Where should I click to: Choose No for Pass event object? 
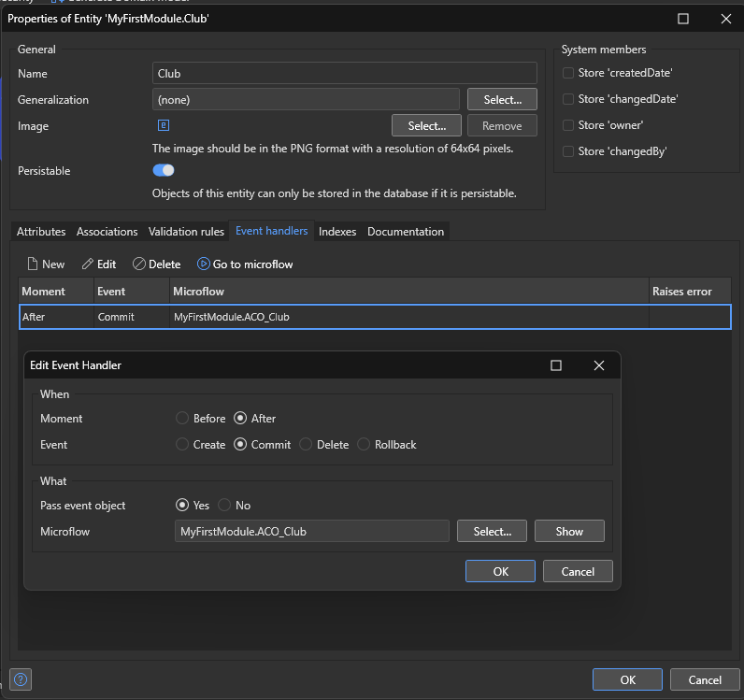[x=224, y=505]
